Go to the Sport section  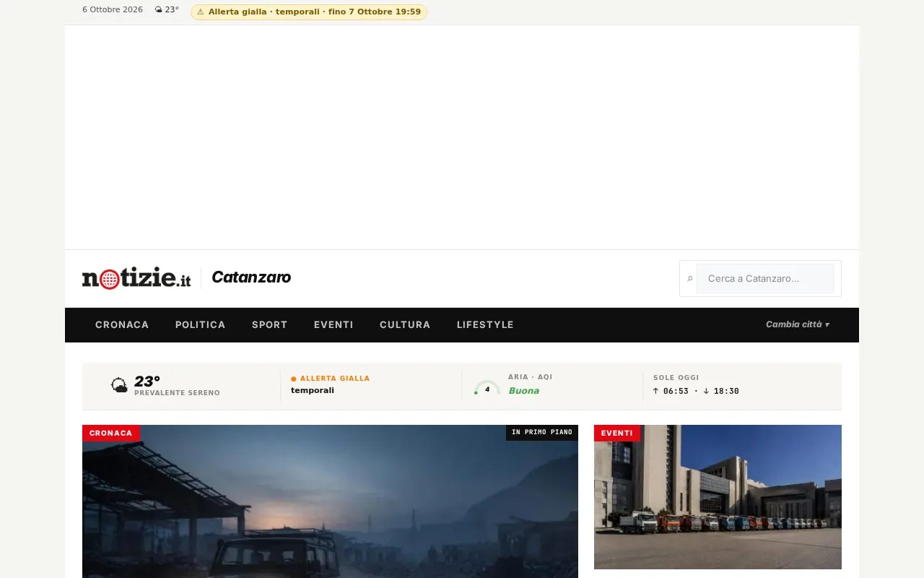(x=270, y=325)
